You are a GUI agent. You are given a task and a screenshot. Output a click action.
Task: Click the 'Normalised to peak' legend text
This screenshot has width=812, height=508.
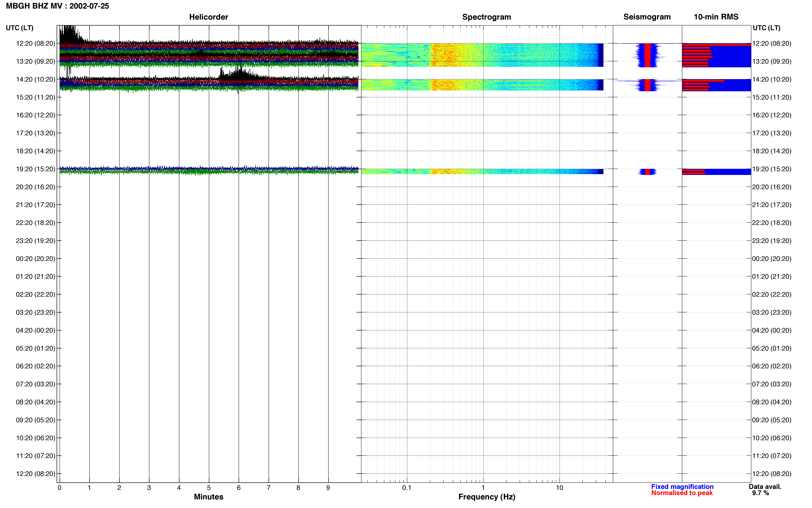[682, 493]
